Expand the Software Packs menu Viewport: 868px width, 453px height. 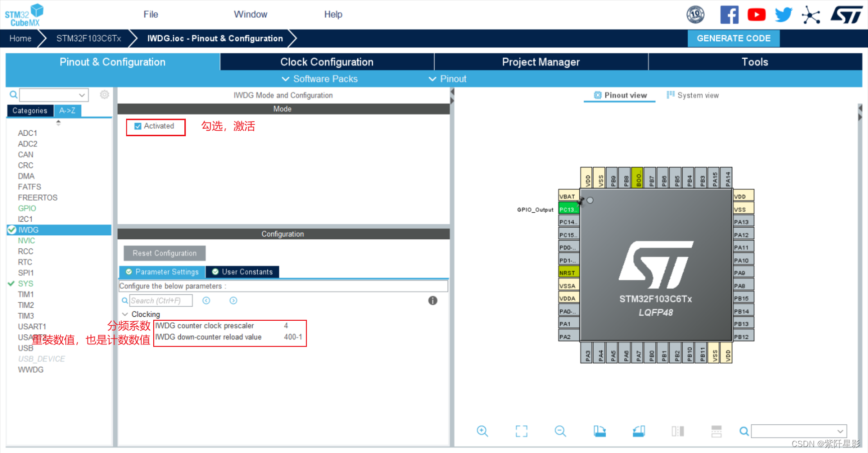pyautogui.click(x=319, y=79)
